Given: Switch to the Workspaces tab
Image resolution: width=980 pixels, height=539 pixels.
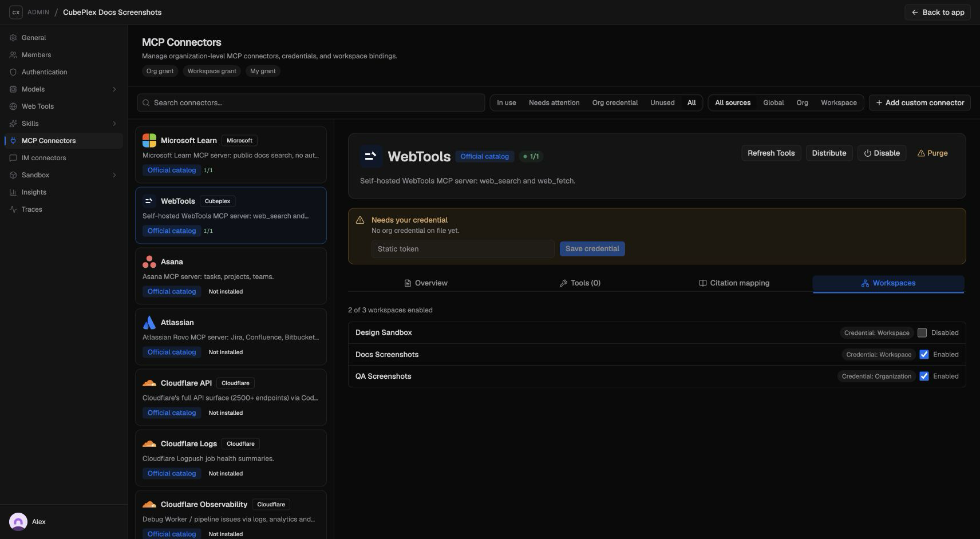Looking at the screenshot, I should (888, 283).
